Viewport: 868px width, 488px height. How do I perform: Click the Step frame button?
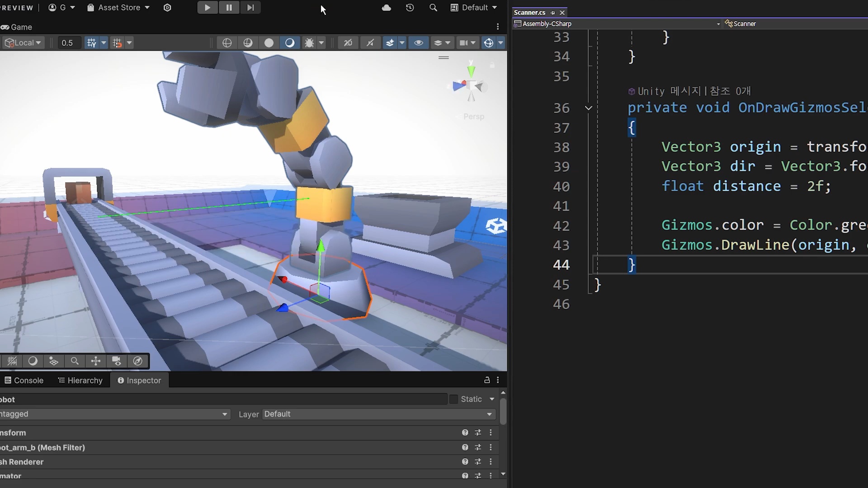coord(250,8)
